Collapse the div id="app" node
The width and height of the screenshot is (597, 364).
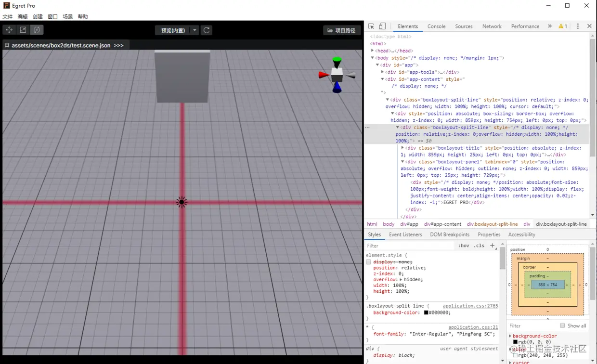(x=377, y=65)
